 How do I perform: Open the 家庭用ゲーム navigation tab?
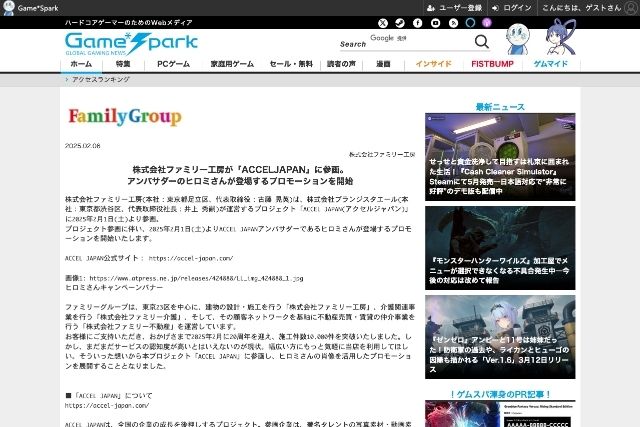[x=232, y=64]
